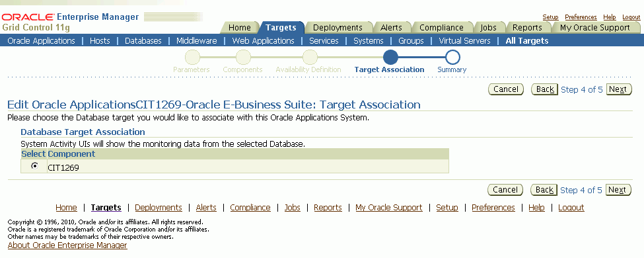Viewport: 644px width, 258px height.
Task: Go to the Jobs tab
Action: click(488, 28)
